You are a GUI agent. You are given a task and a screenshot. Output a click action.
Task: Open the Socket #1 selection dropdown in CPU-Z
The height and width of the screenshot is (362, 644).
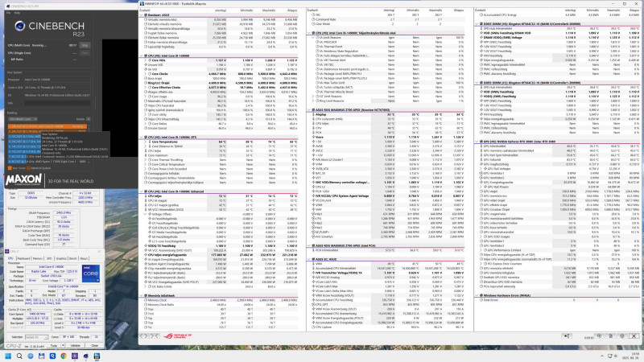coord(36,337)
